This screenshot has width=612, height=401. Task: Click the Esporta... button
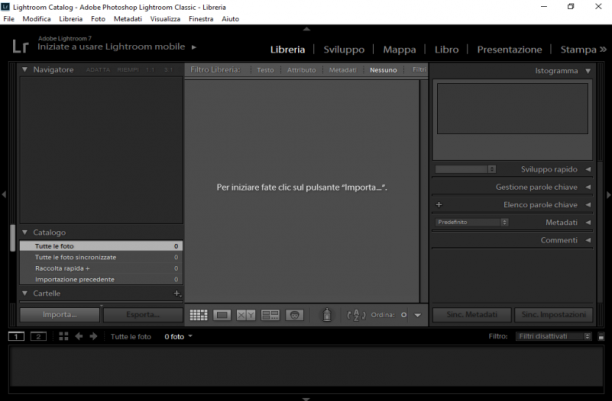143,314
